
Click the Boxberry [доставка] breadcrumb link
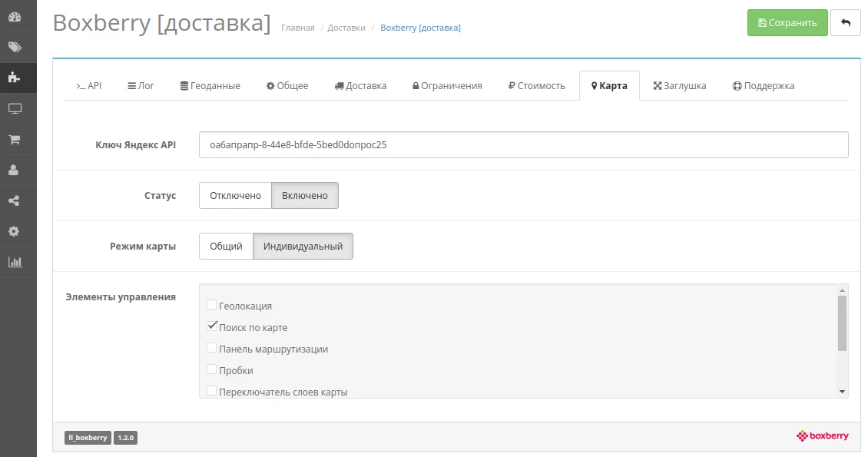pos(420,28)
